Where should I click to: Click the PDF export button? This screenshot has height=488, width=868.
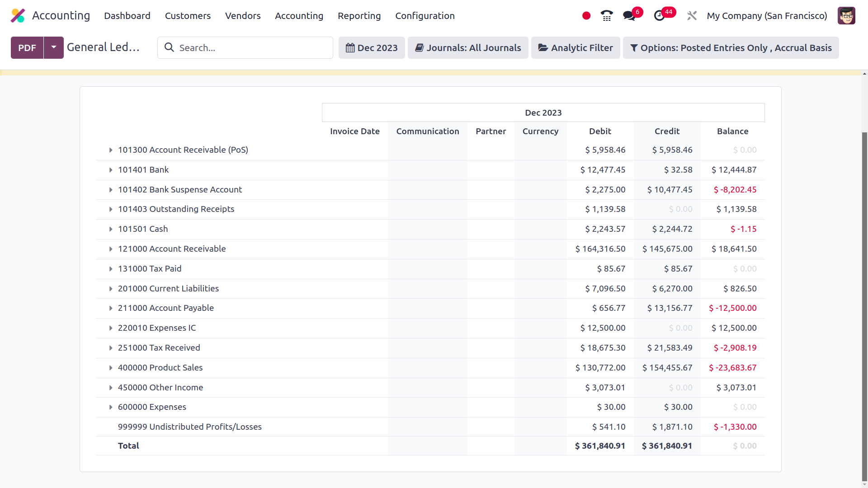27,47
